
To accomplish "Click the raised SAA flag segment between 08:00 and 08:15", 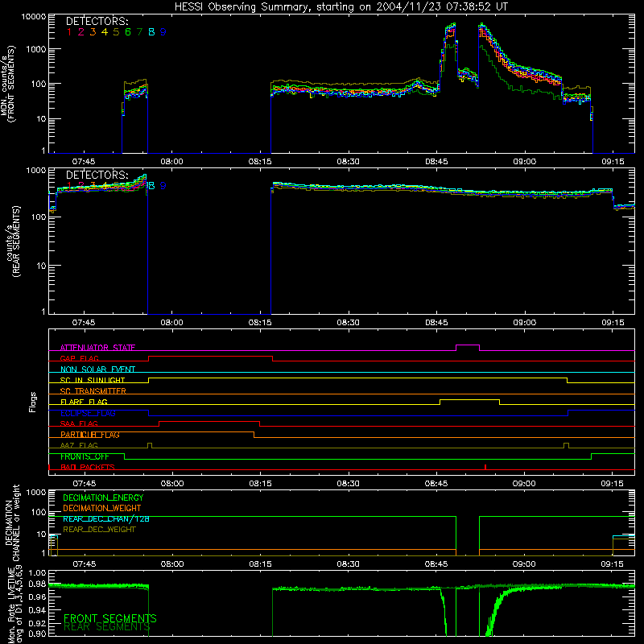I will point(209,422).
